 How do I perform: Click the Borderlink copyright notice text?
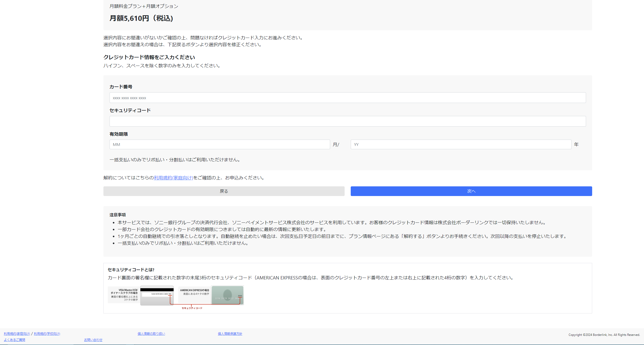tap(604, 335)
